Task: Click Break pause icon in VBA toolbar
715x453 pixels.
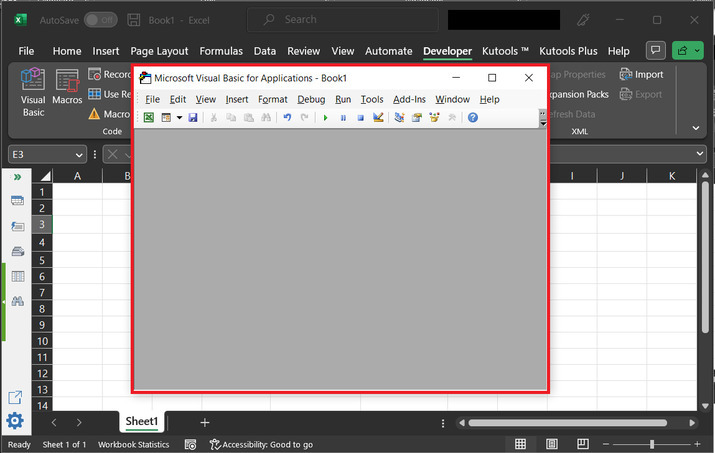Action: tap(343, 118)
